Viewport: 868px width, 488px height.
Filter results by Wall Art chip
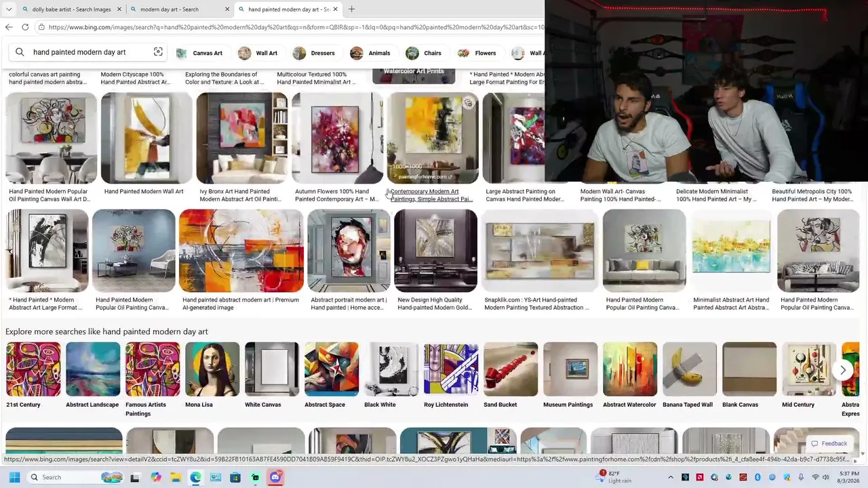(x=258, y=53)
